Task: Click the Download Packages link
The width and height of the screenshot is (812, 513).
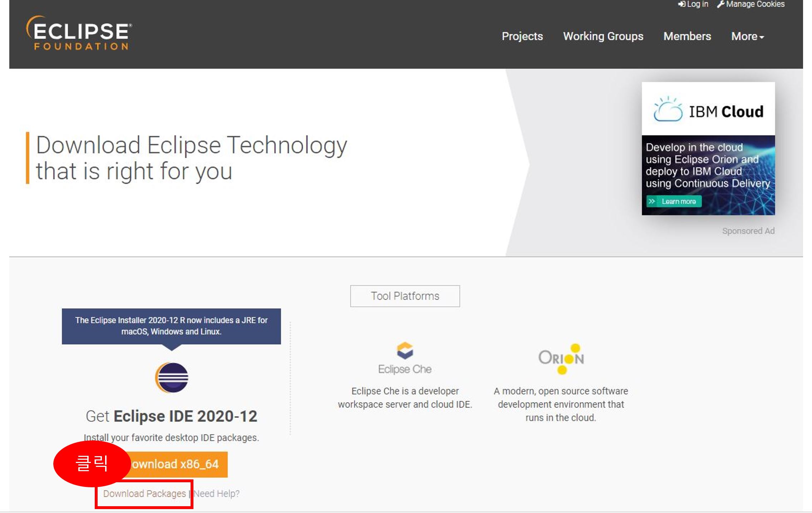Action: (x=144, y=494)
